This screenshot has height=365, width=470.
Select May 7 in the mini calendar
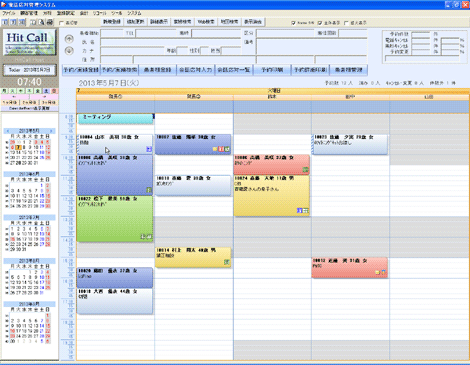coord(19,147)
